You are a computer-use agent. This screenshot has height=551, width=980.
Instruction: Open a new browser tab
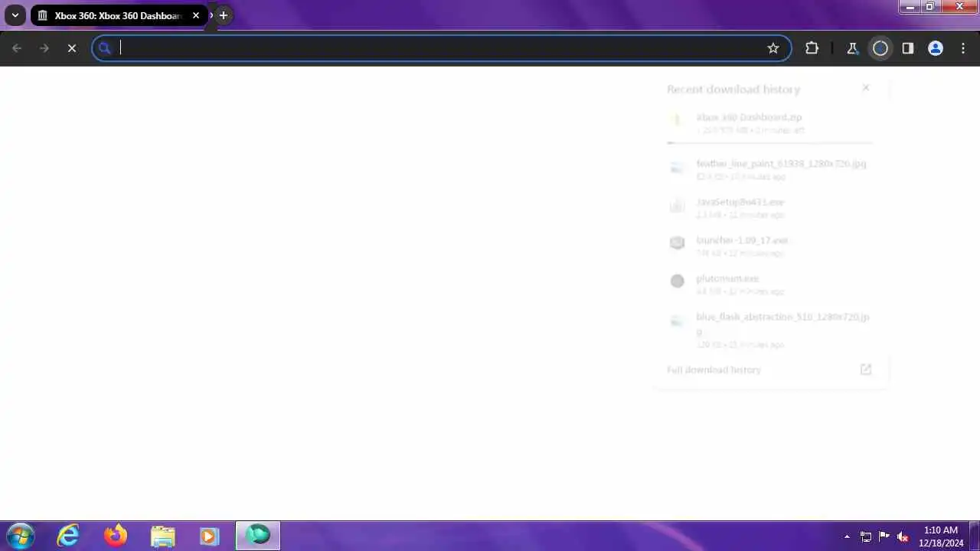pyautogui.click(x=224, y=15)
